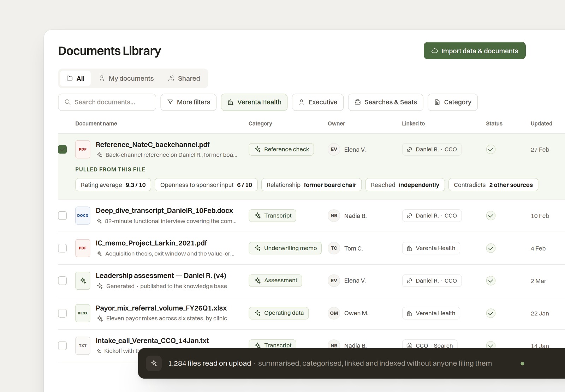Click the Relationship former board chair chip
This screenshot has height=392, width=565.
(311, 185)
